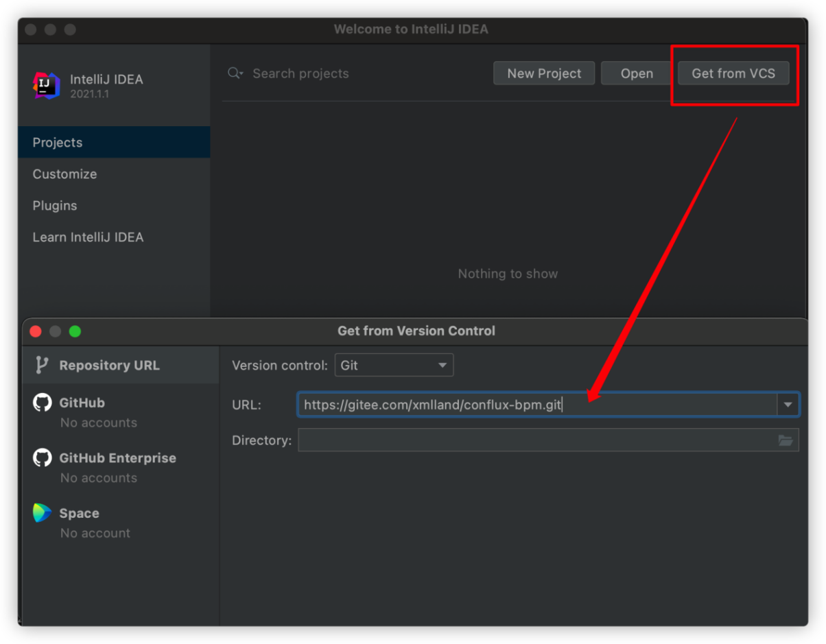The image size is (826, 644).
Task: Open the Projects section
Action: (114, 142)
